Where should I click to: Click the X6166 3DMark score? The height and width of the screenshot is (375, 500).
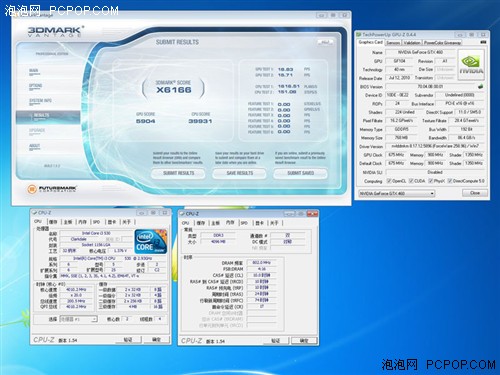(x=174, y=90)
